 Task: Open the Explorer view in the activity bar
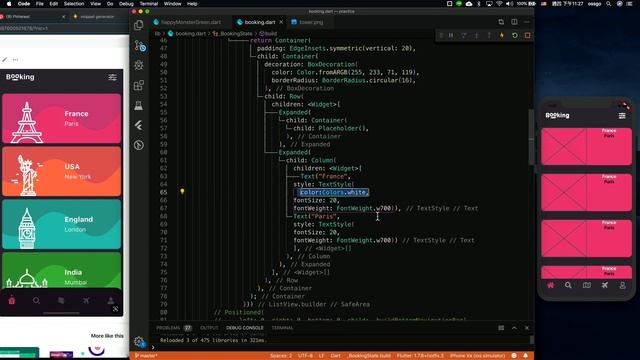click(x=139, y=25)
